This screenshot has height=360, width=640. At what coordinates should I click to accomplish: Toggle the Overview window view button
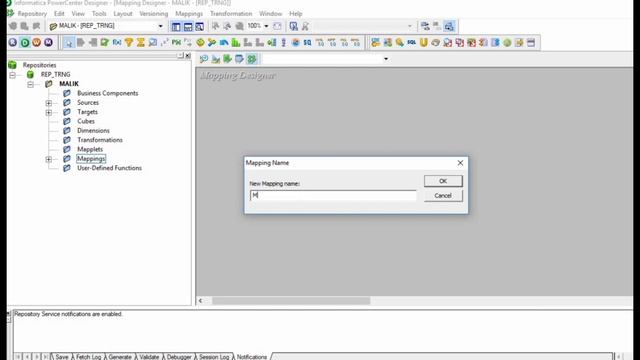(x=200, y=26)
